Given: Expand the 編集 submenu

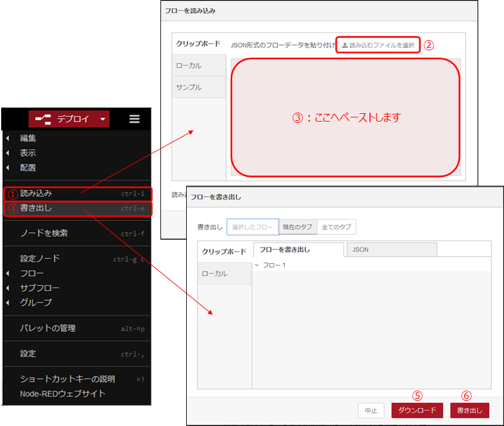Looking at the screenshot, I should 28,138.
